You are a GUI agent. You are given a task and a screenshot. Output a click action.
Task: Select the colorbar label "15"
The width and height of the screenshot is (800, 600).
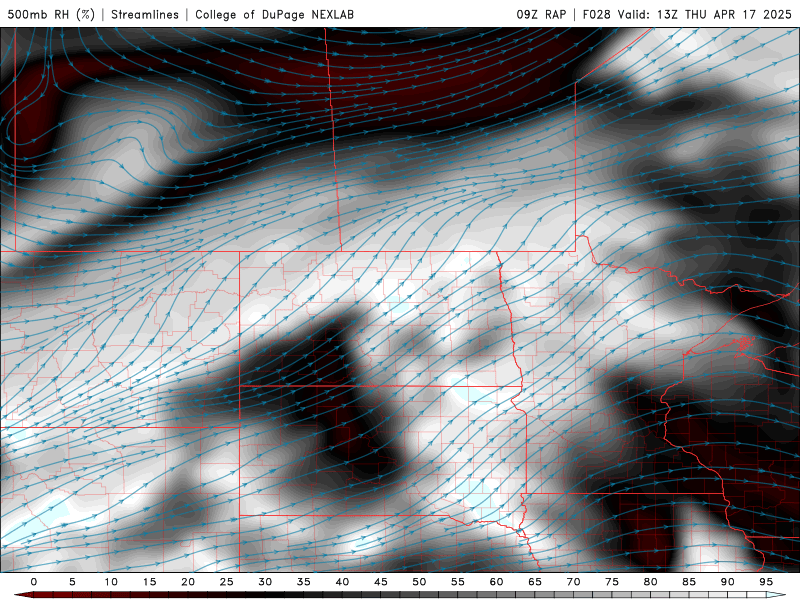click(149, 582)
